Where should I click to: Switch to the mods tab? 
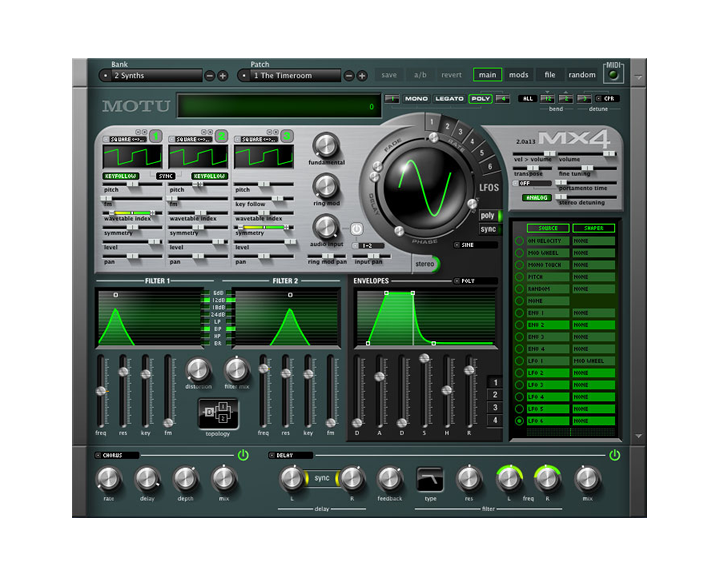coord(518,75)
